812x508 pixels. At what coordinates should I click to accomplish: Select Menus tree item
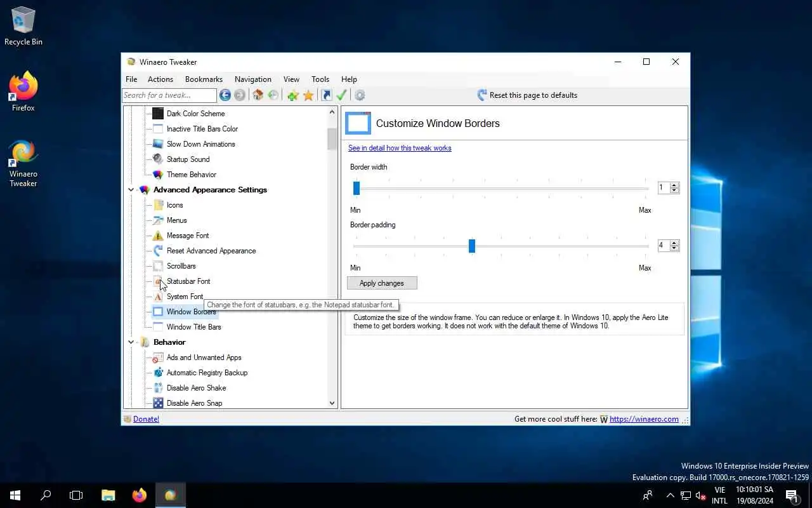[176, 220]
